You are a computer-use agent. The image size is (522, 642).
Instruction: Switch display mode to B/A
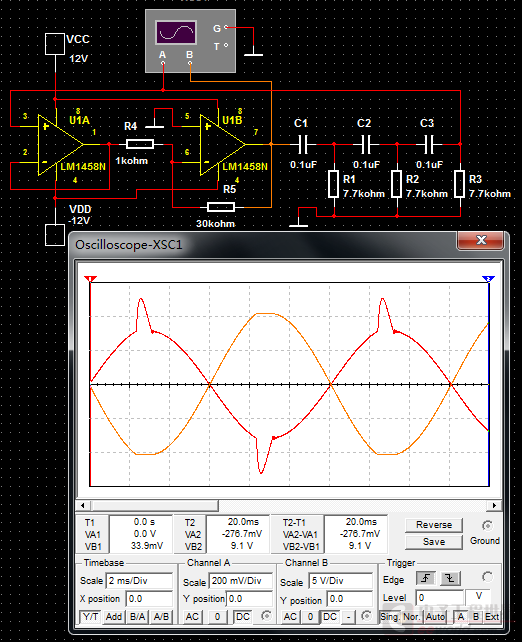tap(137, 617)
